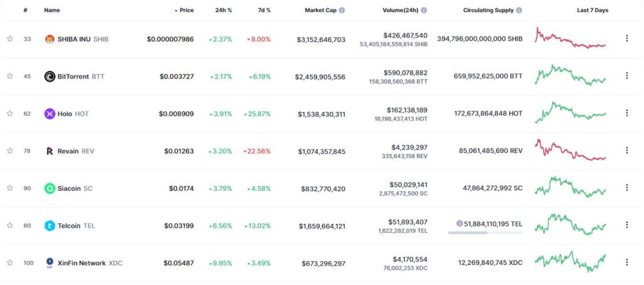The height and width of the screenshot is (285, 644).
Task: Open the more-options menu for SHIBA INU
Action: pos(627,38)
